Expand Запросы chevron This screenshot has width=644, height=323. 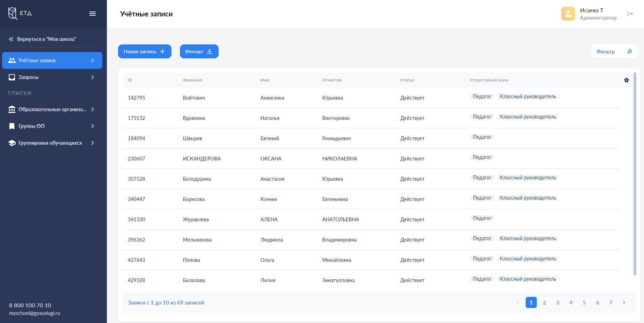tap(93, 77)
